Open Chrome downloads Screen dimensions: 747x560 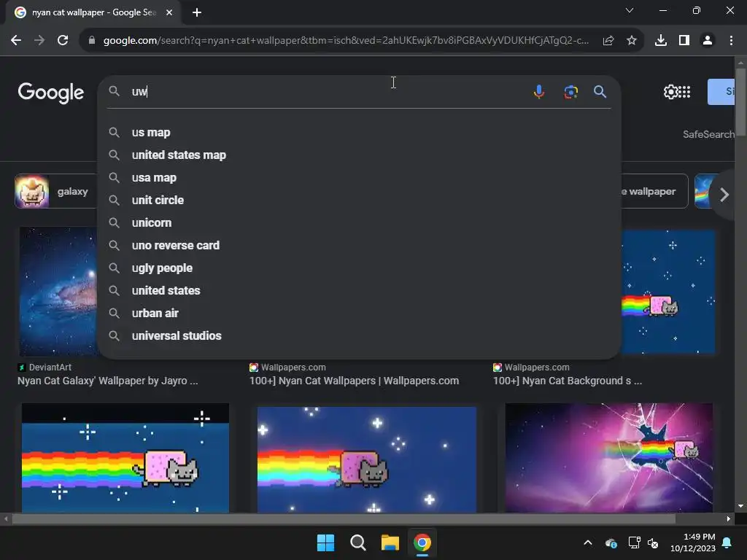coord(661,41)
